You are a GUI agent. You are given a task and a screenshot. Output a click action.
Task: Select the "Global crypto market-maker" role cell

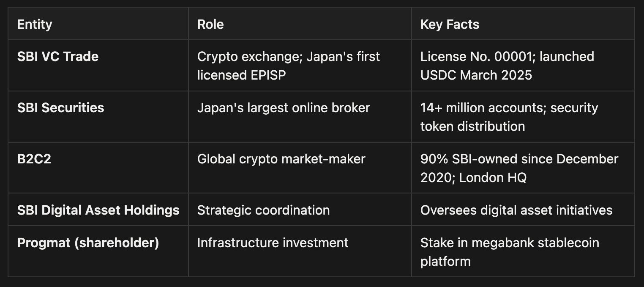tap(281, 159)
